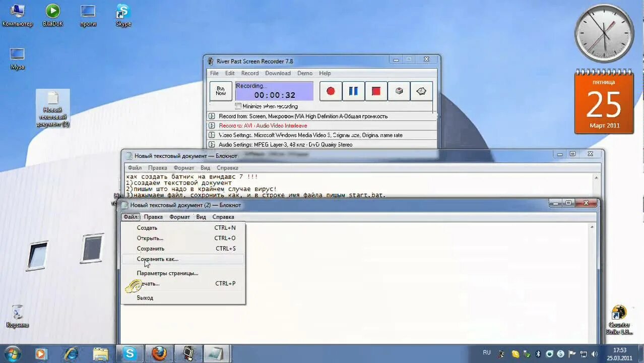Open Формат menu in back Notepad window

[x=184, y=168]
